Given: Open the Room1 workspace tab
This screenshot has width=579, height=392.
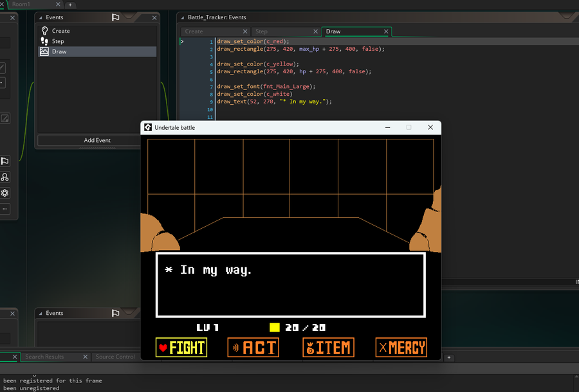Looking at the screenshot, I should click(x=21, y=4).
